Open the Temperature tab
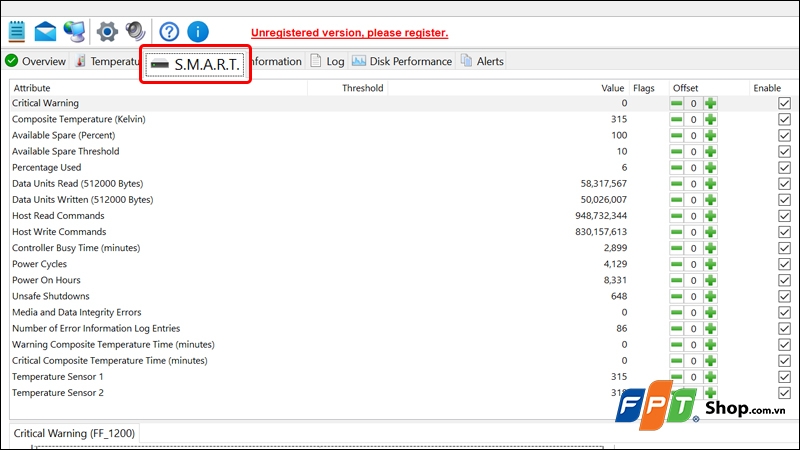Screen dimensions: 800x450 [x=106, y=61]
